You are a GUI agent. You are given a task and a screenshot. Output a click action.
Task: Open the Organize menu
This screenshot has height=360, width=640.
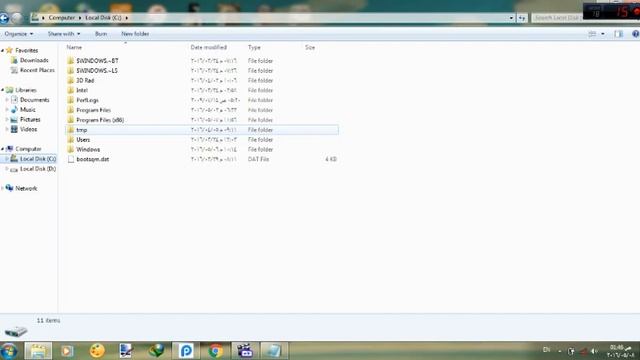pyautogui.click(x=19, y=34)
